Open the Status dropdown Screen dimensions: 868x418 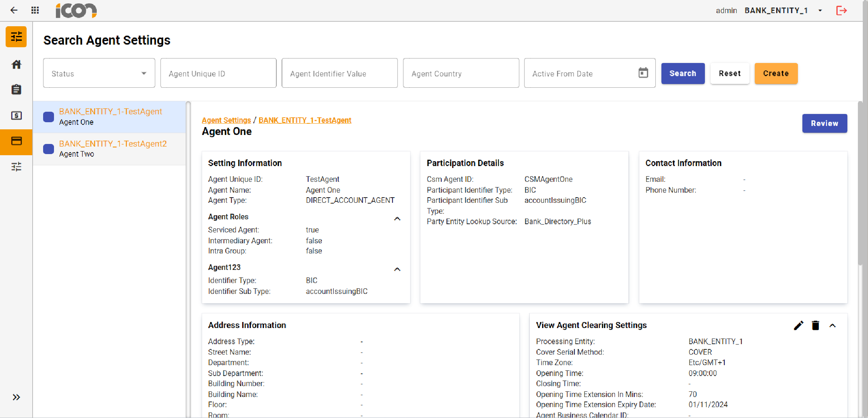point(99,73)
